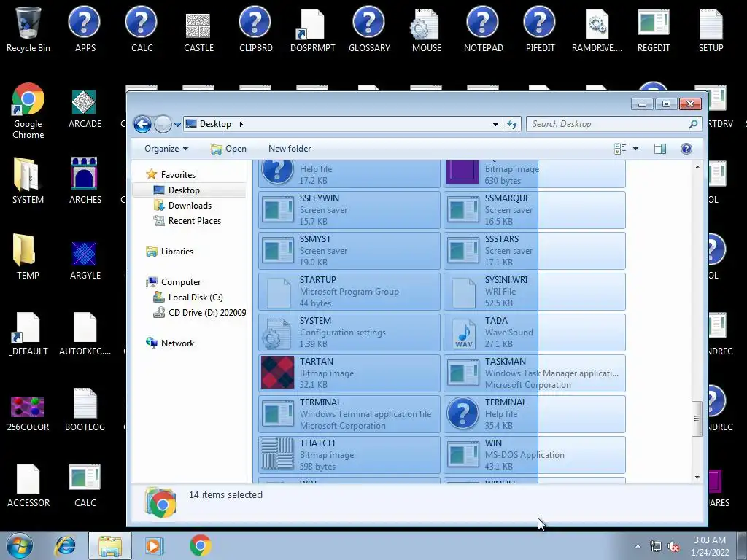Open view options dropdown arrow

tap(635, 149)
